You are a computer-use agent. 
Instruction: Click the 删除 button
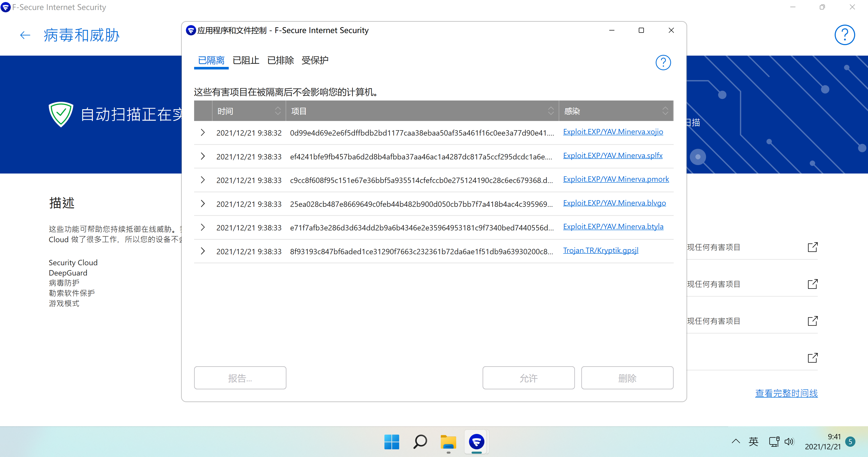(627, 378)
